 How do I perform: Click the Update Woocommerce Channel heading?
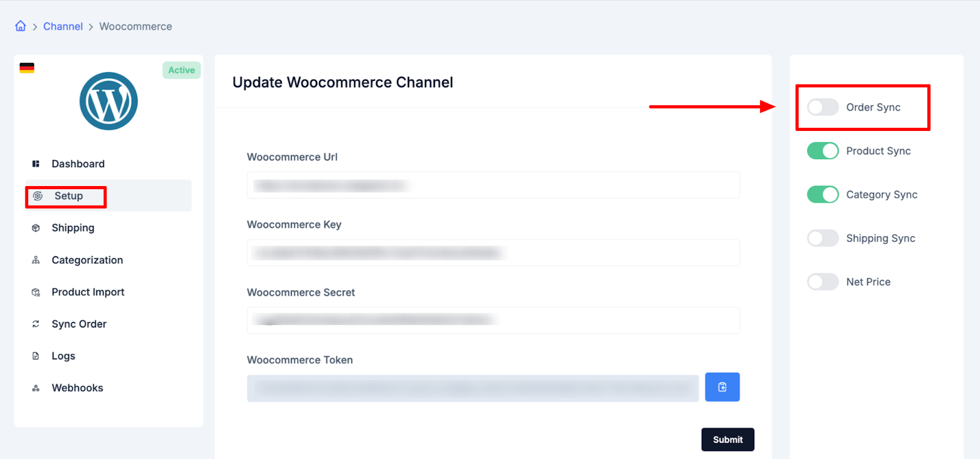pyautogui.click(x=343, y=83)
